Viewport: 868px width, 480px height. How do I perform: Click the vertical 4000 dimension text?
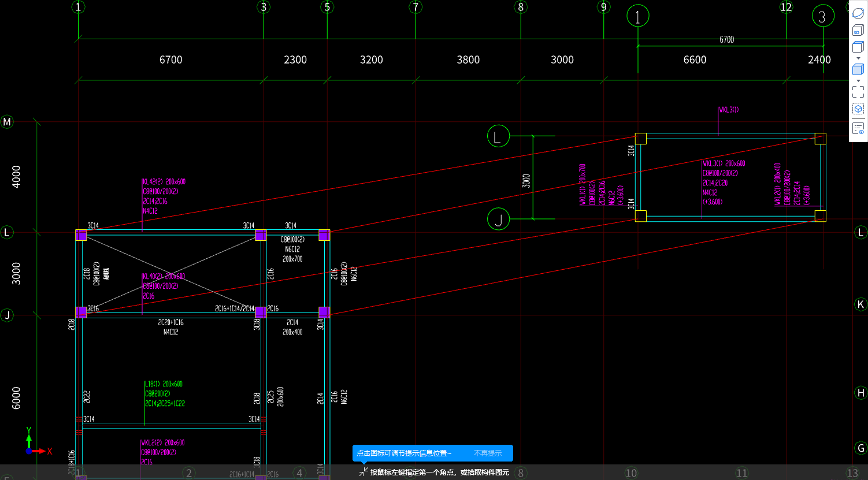[x=16, y=177]
